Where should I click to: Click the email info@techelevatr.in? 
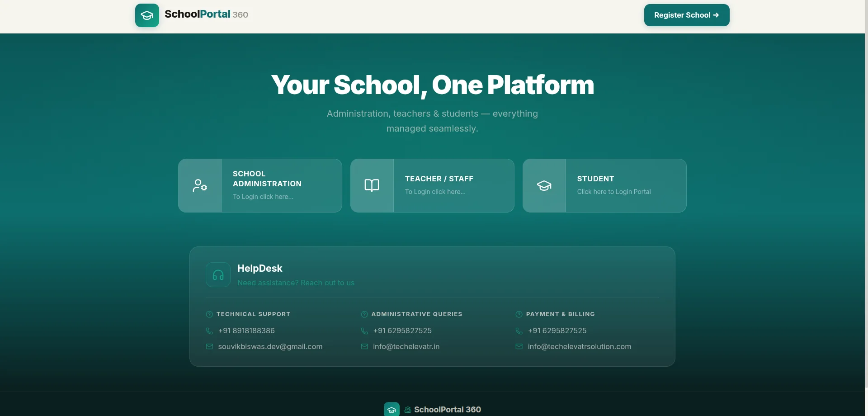tap(406, 347)
